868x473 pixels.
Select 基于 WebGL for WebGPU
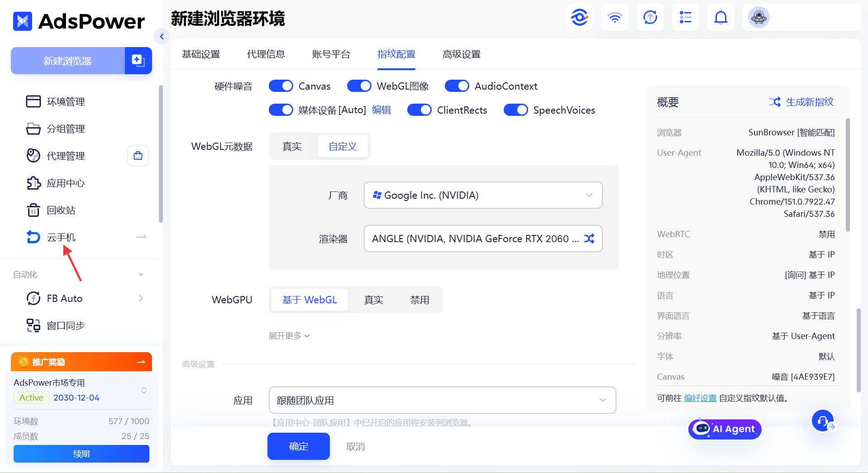click(310, 300)
